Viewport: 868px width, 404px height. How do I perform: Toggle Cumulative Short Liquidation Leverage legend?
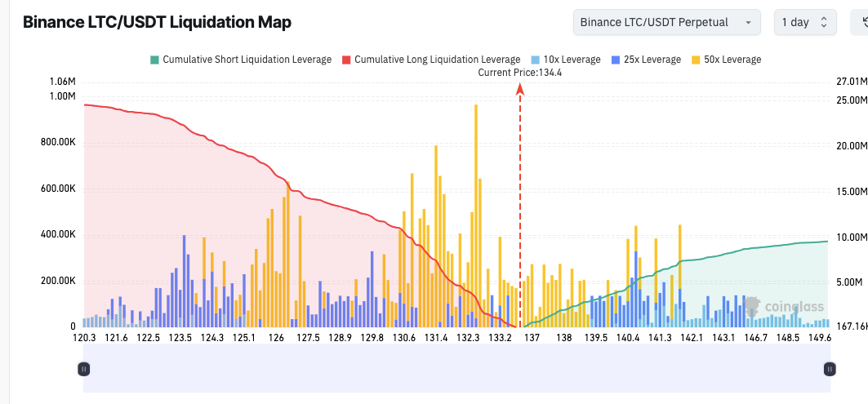point(240,60)
